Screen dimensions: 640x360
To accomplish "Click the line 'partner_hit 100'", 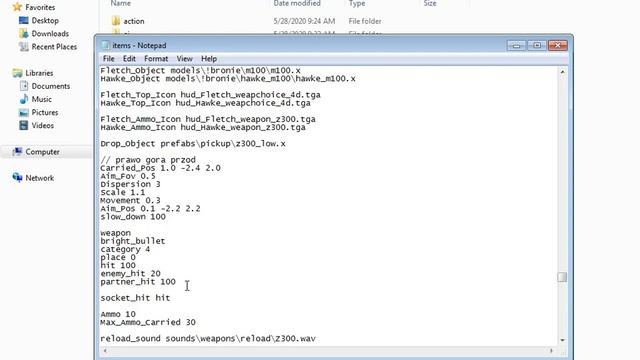I will point(138,282).
